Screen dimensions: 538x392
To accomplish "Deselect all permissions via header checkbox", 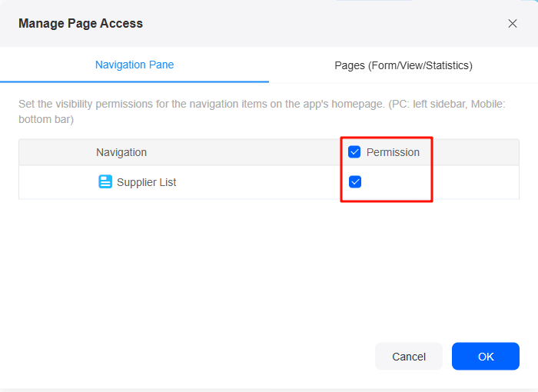I will [x=354, y=151].
